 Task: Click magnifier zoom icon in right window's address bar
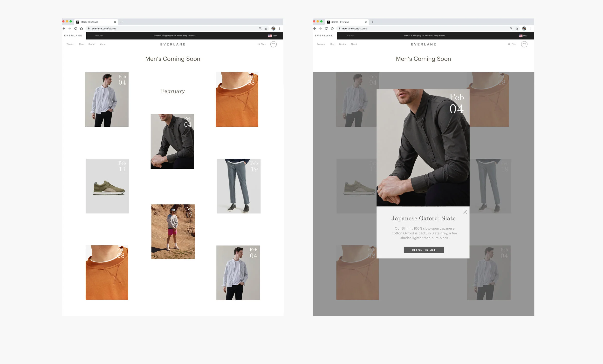pyautogui.click(x=511, y=29)
